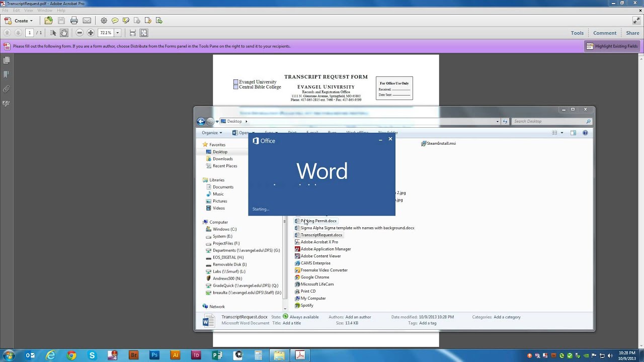This screenshot has width=644, height=362.
Task: Launch Photoshop from the taskbar
Action: tap(154, 355)
